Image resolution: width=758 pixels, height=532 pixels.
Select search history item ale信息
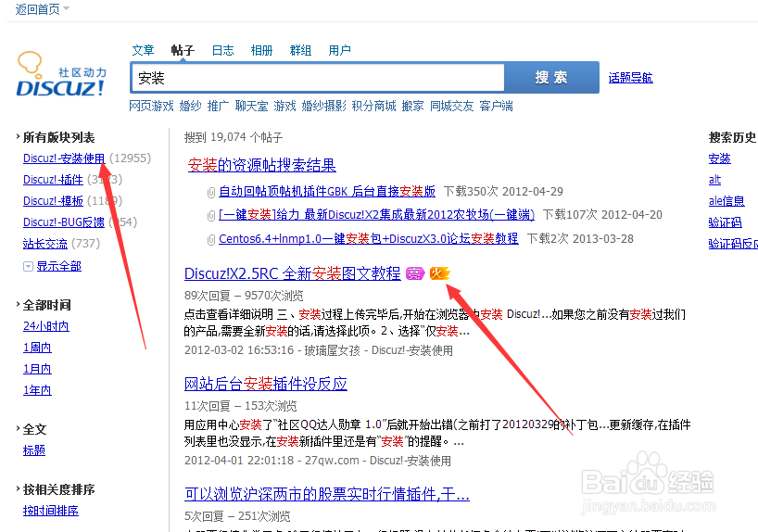726,201
